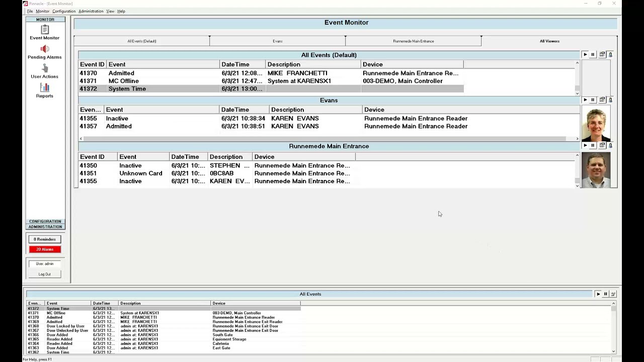Select the male cardholder photo thumbnail
The width and height of the screenshot is (644, 362).
(596, 170)
